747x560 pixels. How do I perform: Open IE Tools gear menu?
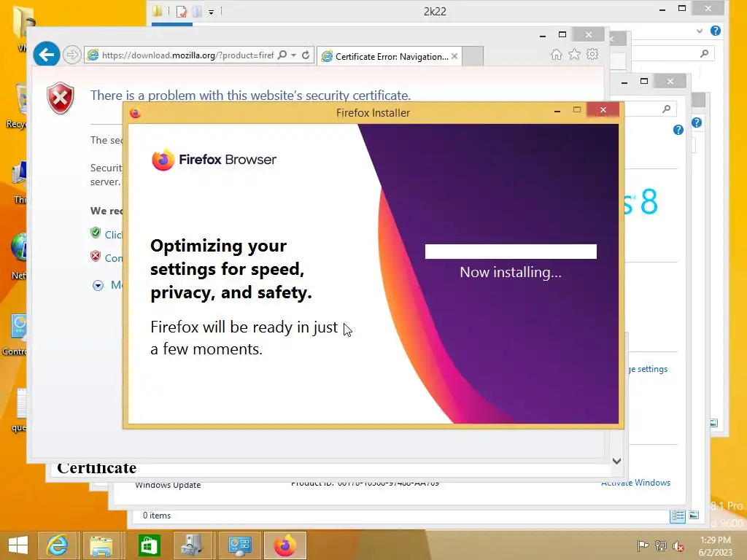(592, 54)
